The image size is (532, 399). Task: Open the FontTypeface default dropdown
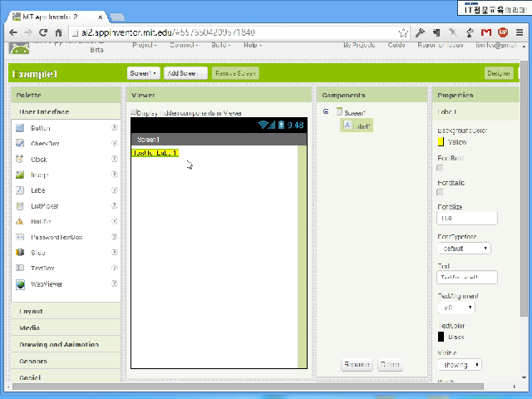point(464,249)
